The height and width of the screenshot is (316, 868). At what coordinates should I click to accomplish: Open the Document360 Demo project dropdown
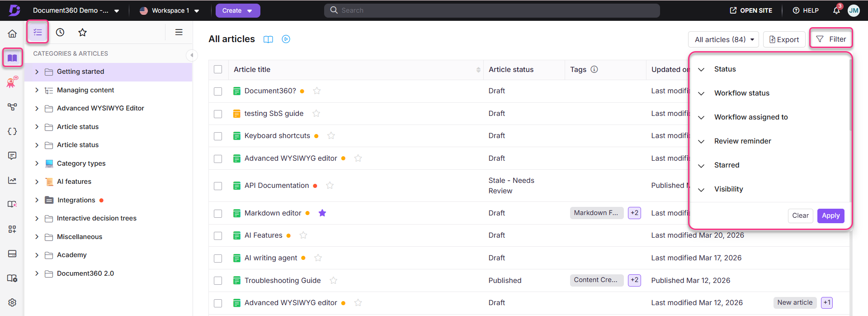(x=76, y=10)
